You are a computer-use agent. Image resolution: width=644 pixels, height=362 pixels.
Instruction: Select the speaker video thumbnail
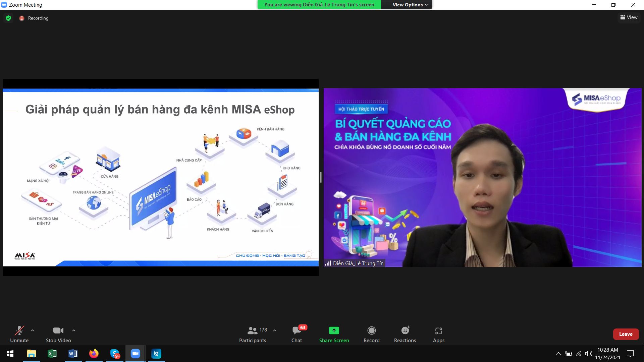click(482, 178)
